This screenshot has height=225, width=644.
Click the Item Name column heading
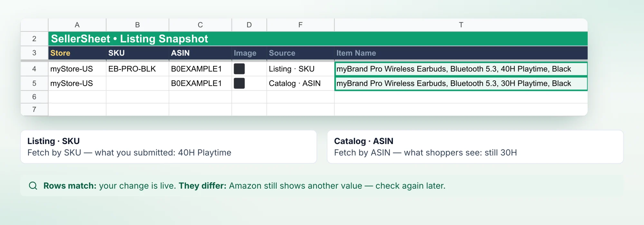461,53
